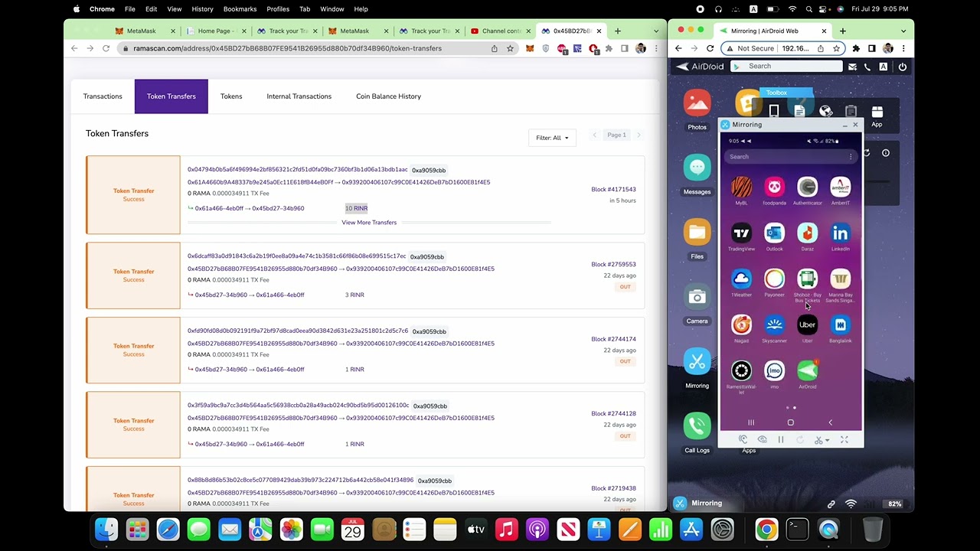This screenshot has height=551, width=980.
Task: Open the Coin Balance History tab
Action: click(x=388, y=96)
